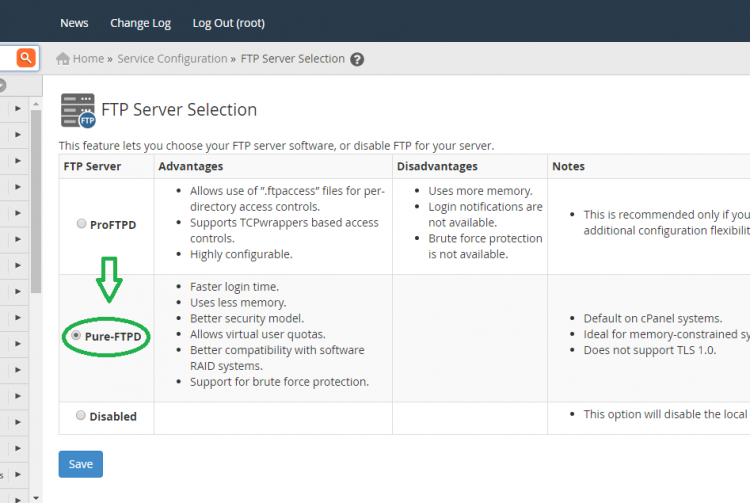Click 'Supports TCPwrappers based access controls.' bullet

click(x=284, y=230)
